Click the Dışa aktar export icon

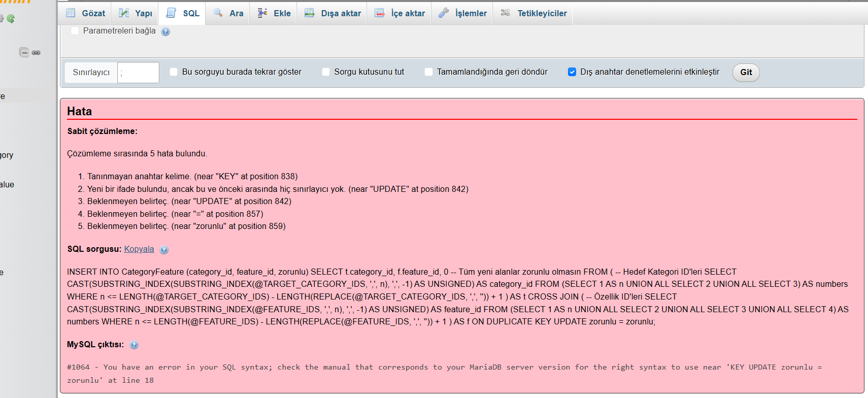(x=309, y=13)
